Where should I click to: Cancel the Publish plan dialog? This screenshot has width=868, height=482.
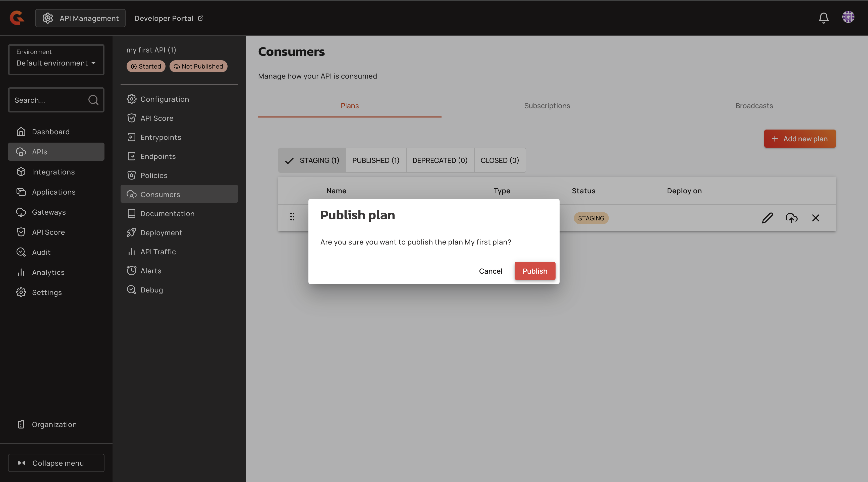pos(490,271)
